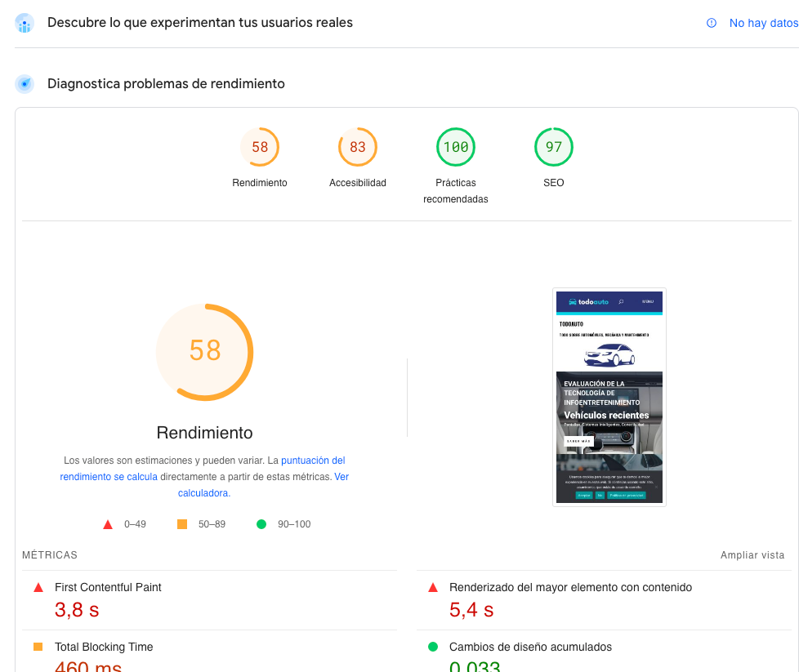Click the orange square 50–89 legend icon
The height and width of the screenshot is (672, 799).
click(x=182, y=524)
